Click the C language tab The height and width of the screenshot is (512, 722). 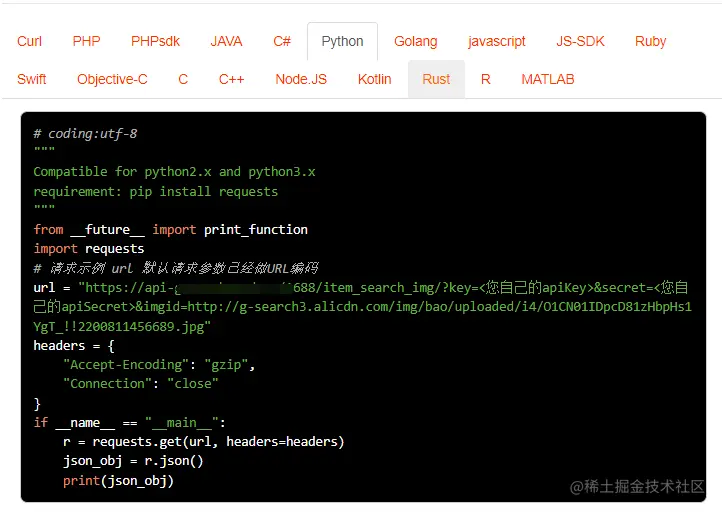(183, 79)
